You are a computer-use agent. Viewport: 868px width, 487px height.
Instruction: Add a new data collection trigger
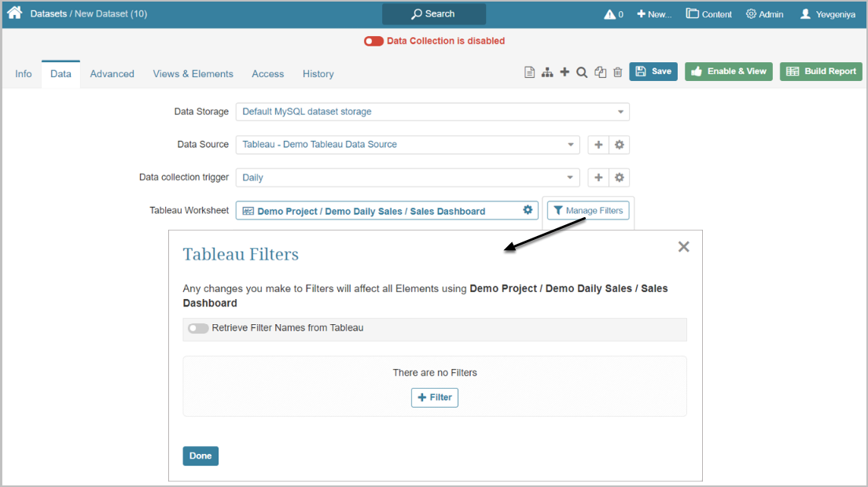(598, 178)
